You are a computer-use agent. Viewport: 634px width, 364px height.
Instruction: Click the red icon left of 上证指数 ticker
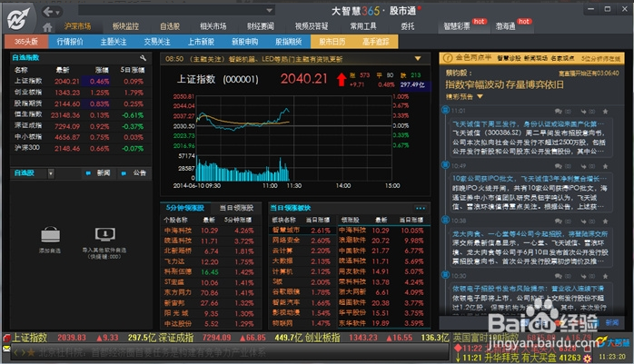6,338
